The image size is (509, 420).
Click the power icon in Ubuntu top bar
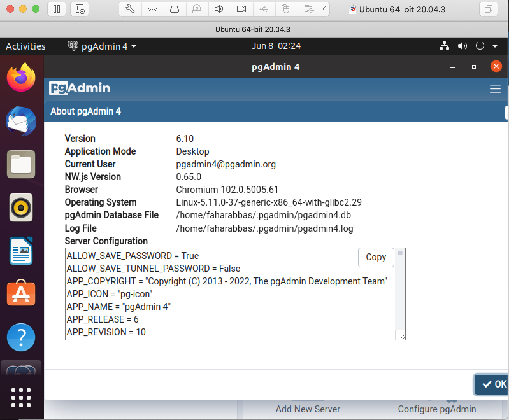tap(480, 46)
